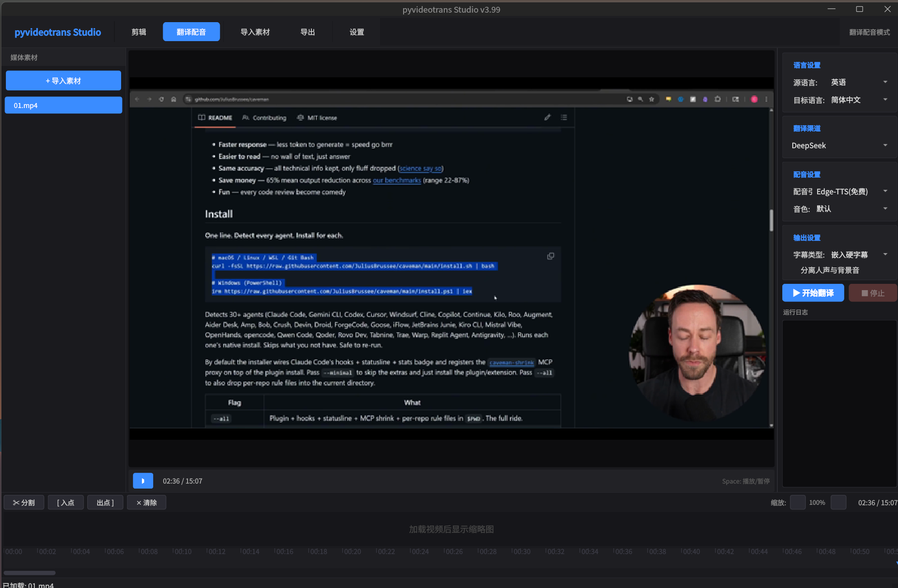
Task: Click the timeline horizontal scrollbar thumb
Action: 30,573
